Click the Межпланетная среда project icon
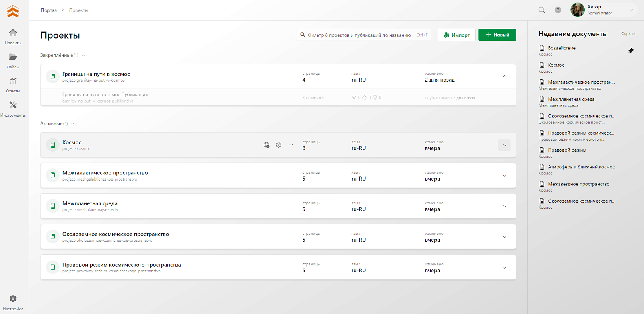Screen dimensions: 644x314 [x=52, y=206]
